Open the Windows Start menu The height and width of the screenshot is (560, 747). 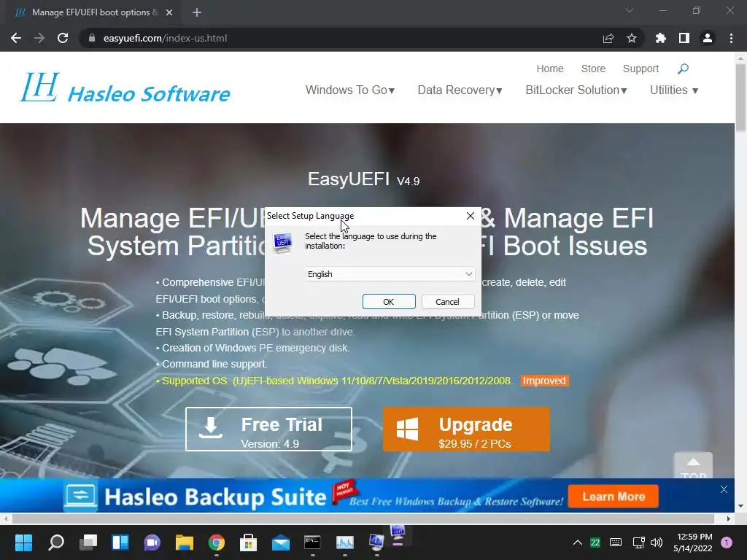pyautogui.click(x=23, y=542)
